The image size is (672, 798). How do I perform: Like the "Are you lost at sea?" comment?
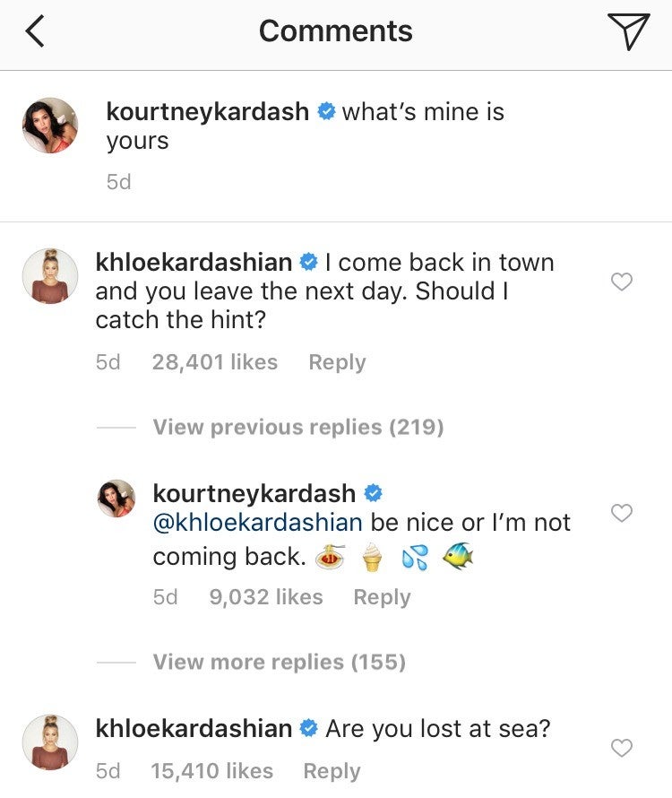(621, 748)
